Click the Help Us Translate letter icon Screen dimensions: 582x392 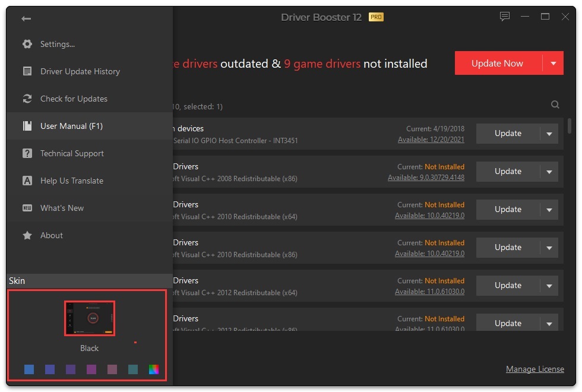pyautogui.click(x=27, y=181)
